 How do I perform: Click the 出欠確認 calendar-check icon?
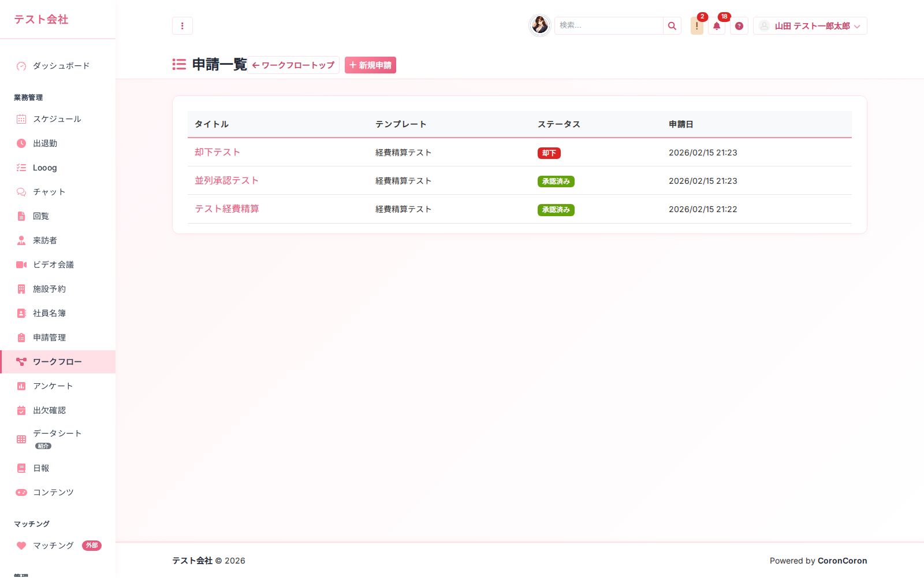[x=21, y=410]
